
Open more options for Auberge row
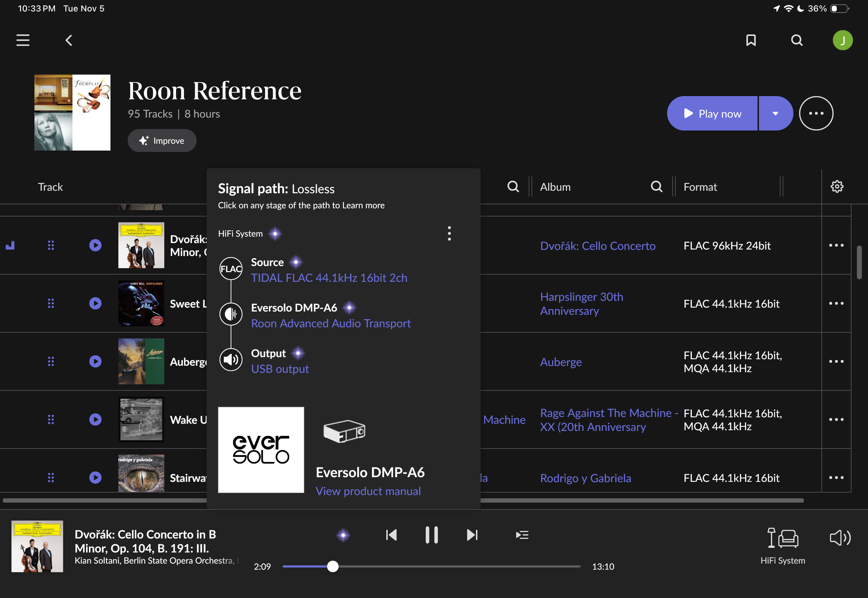836,361
